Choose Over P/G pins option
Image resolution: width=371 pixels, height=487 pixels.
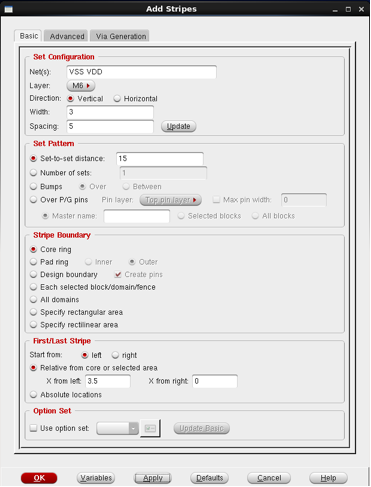tap(33, 200)
